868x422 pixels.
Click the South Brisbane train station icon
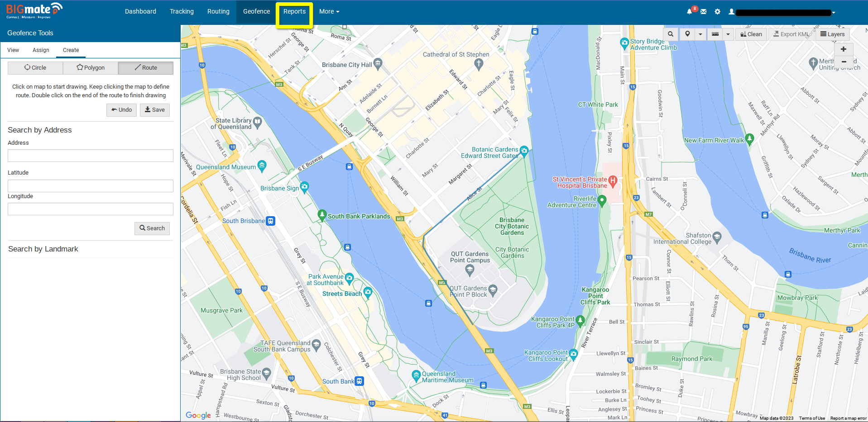(270, 221)
